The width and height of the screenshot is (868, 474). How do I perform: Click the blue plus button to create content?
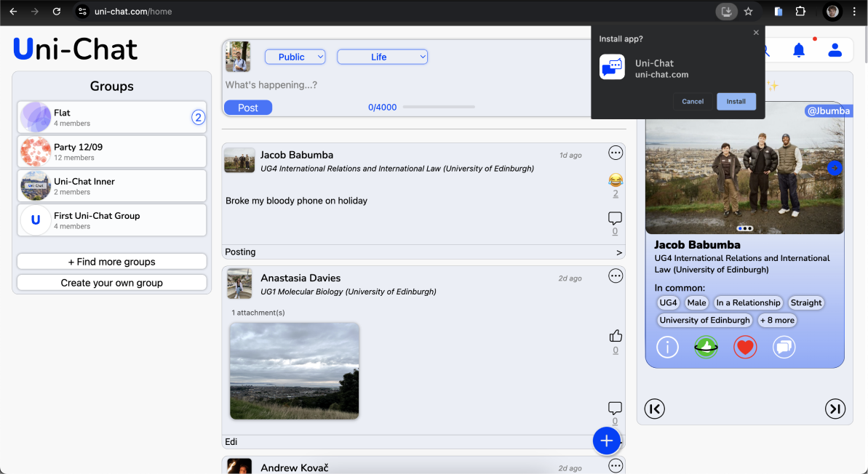(607, 441)
